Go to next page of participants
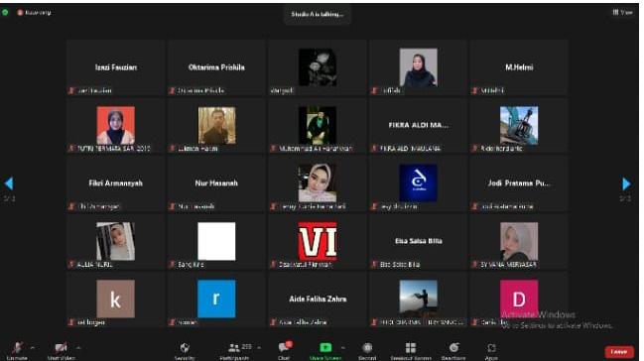The height and width of the screenshot is (361, 644). coord(626,183)
